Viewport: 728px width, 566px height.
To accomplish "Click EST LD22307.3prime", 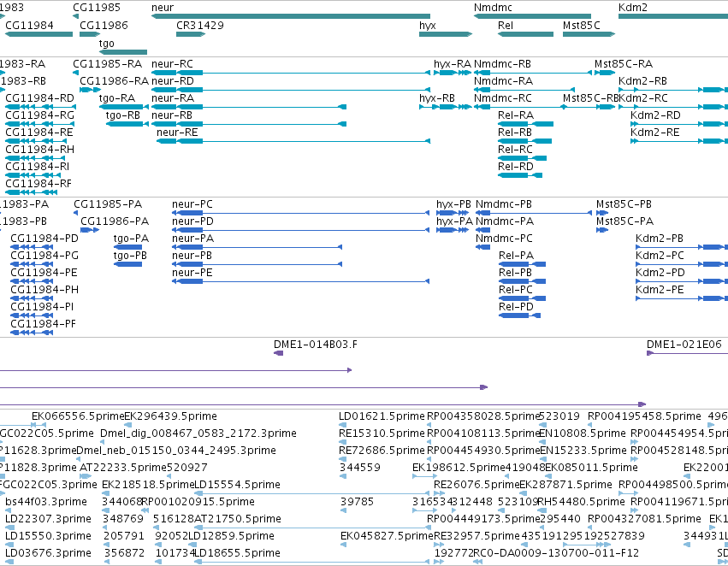I will 9,528.
